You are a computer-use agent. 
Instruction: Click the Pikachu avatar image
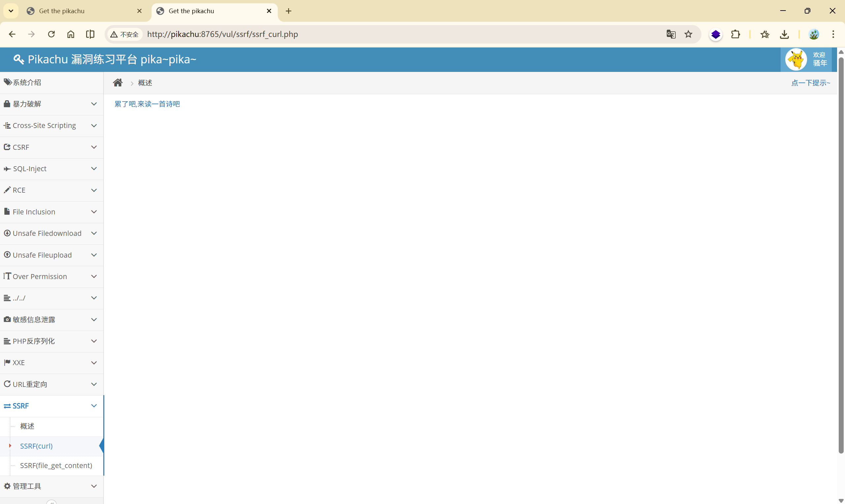pos(796,59)
